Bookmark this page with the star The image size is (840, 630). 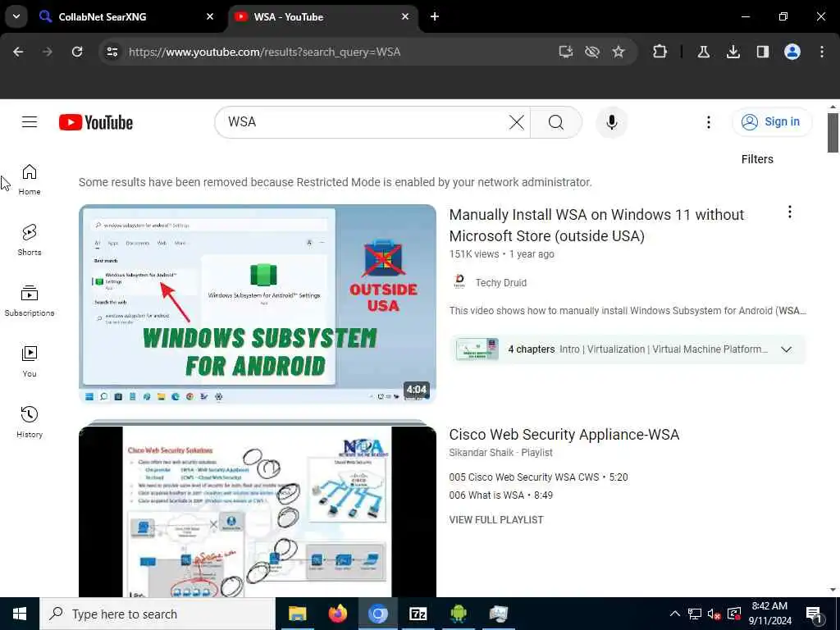(x=619, y=52)
